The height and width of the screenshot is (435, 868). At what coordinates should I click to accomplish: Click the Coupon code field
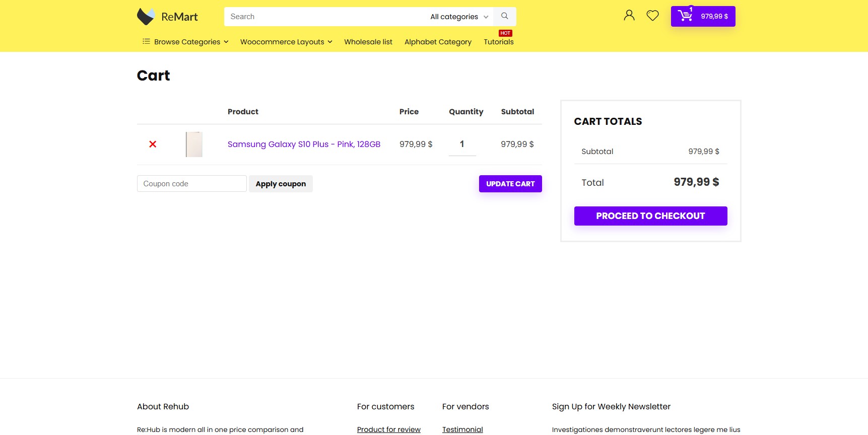[192, 184]
